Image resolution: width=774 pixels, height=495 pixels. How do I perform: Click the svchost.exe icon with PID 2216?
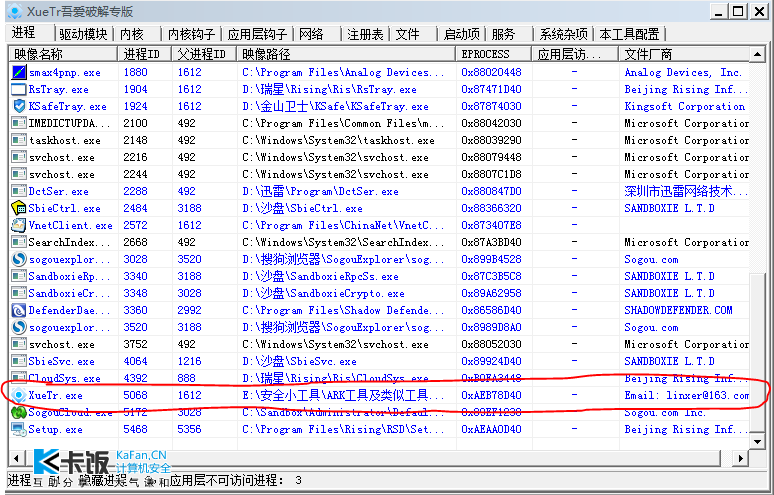point(19,157)
